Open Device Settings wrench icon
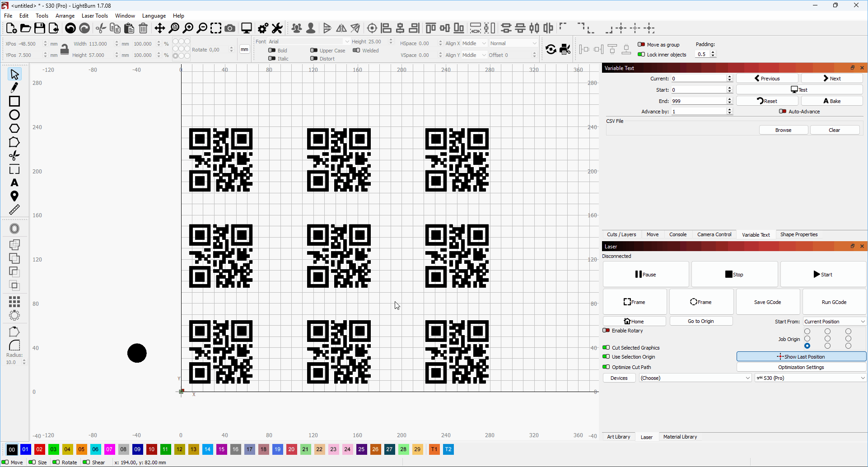The width and height of the screenshot is (868, 467). click(277, 28)
